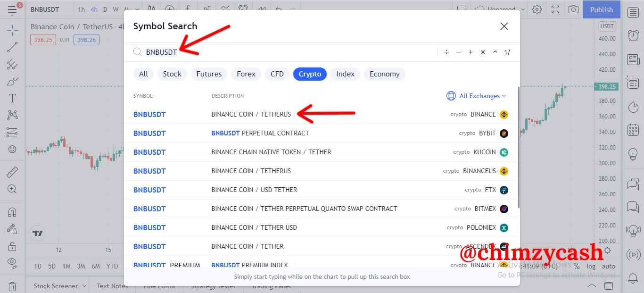Select the All filter tab

pyautogui.click(x=143, y=74)
